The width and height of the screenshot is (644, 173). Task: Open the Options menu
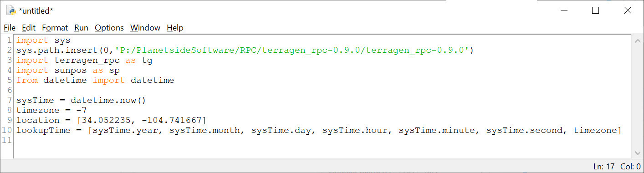(109, 28)
